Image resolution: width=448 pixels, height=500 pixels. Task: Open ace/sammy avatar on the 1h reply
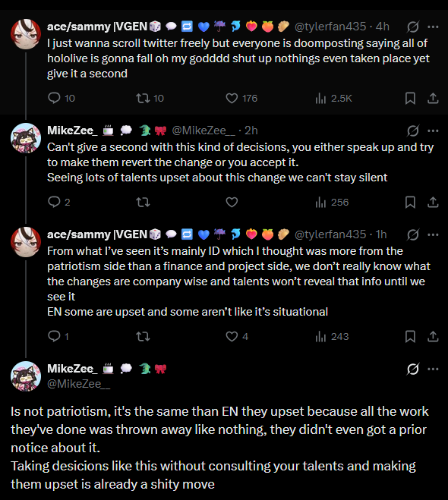click(26, 242)
